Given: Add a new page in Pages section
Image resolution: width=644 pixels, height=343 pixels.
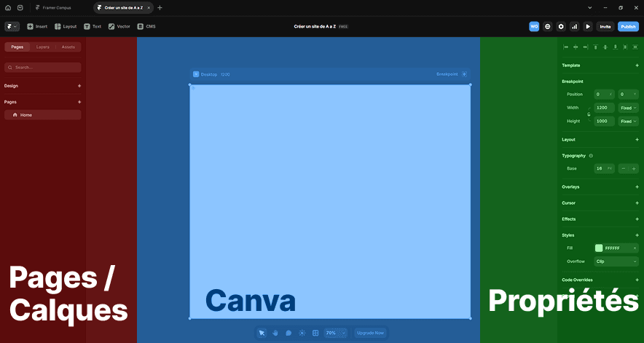Looking at the screenshot, I should (x=79, y=102).
